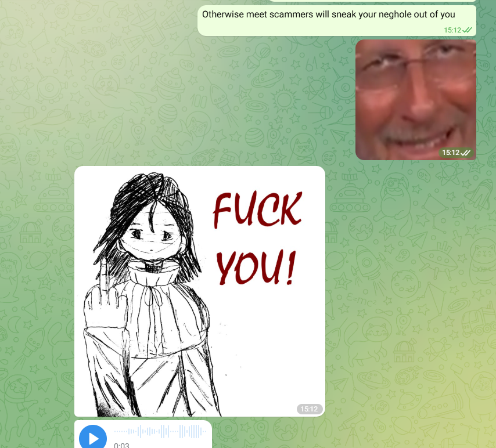Click the voice message waveform
This screenshot has height=448, width=496.
click(160, 431)
